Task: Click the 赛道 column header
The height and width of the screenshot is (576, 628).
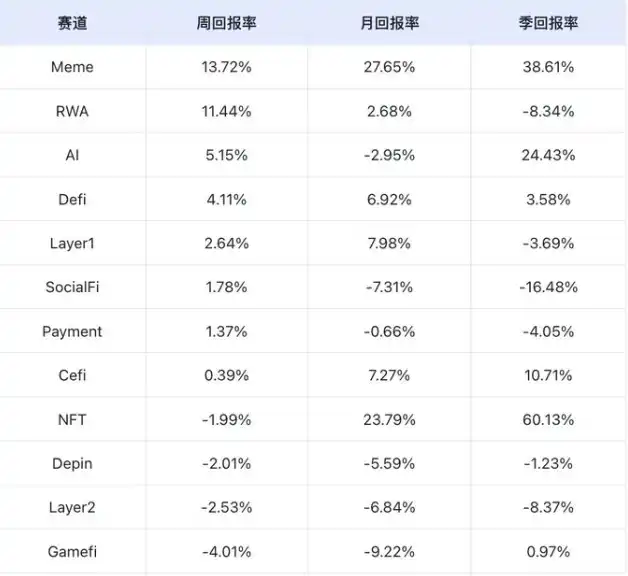Action: click(72, 23)
